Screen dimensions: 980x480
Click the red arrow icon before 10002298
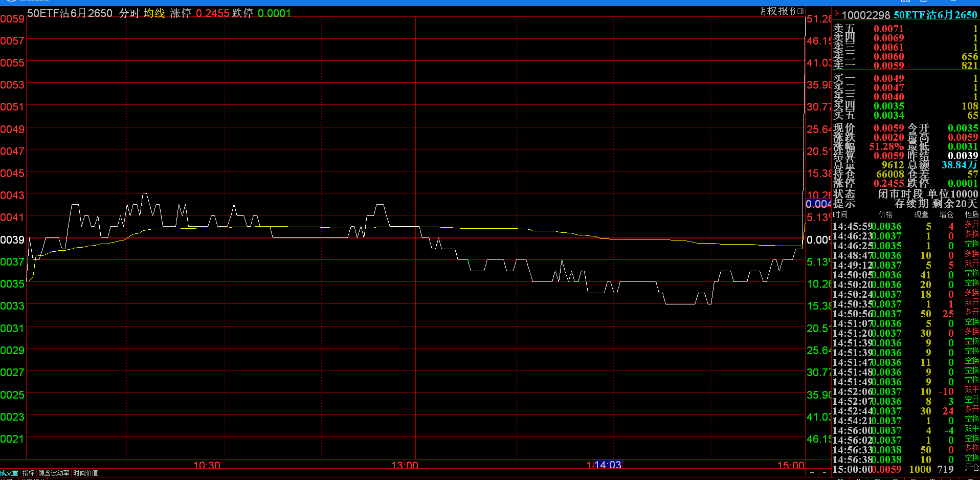[x=836, y=13]
